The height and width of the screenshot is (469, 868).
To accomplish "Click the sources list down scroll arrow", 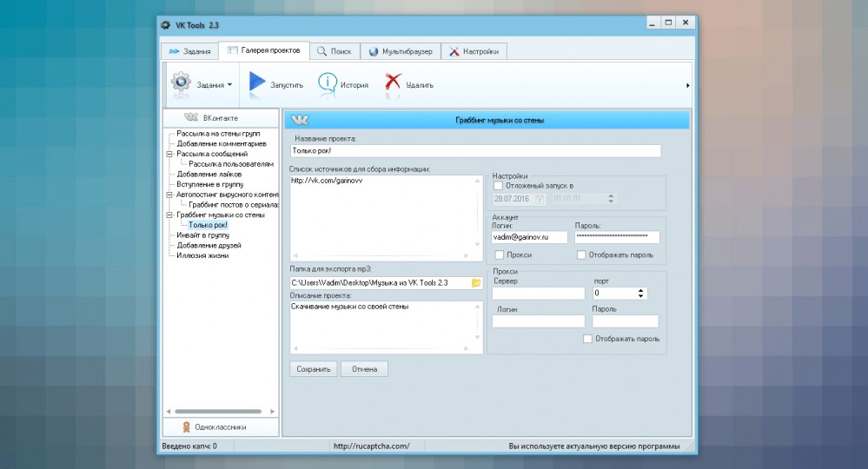I will point(477,244).
